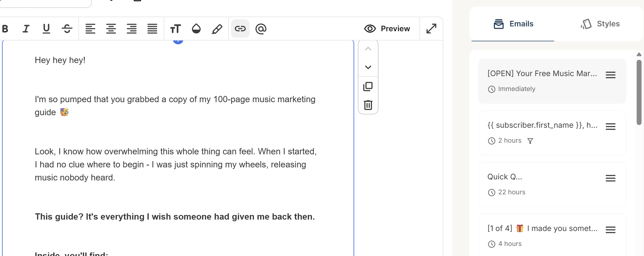This screenshot has width=644, height=256.
Task: Toggle italic text formatting
Action: pos(26,29)
